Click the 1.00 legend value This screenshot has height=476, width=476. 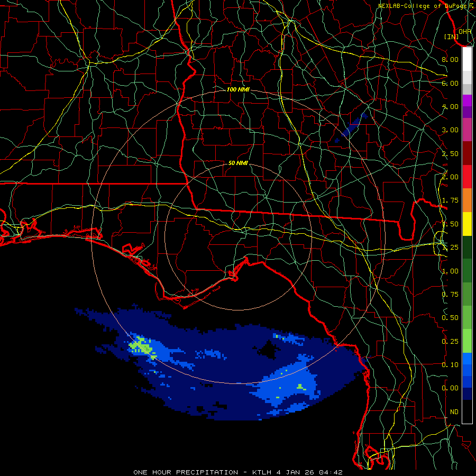(450, 271)
